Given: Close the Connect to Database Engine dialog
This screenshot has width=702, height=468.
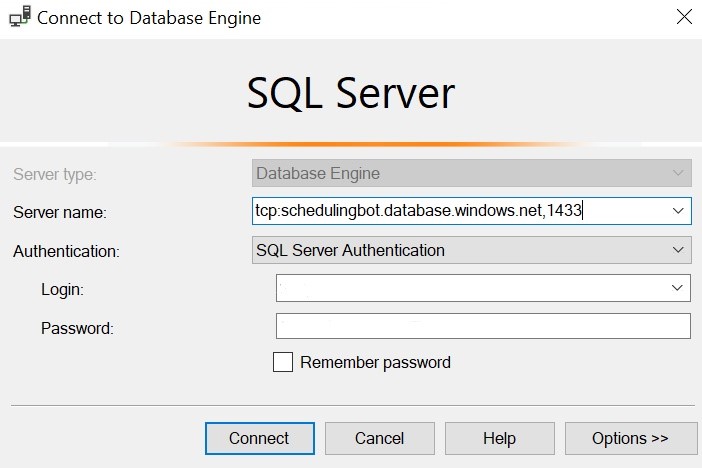Looking at the screenshot, I should point(684,17).
